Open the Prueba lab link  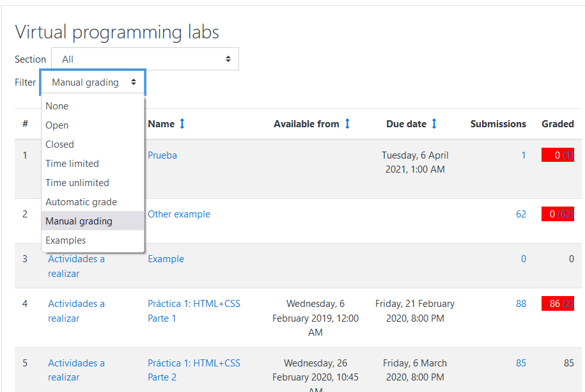(x=162, y=155)
